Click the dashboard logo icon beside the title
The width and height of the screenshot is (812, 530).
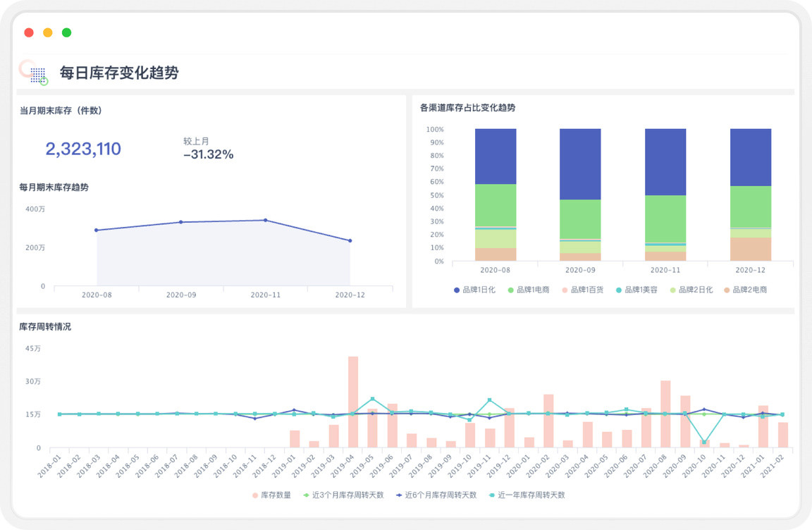coord(34,73)
